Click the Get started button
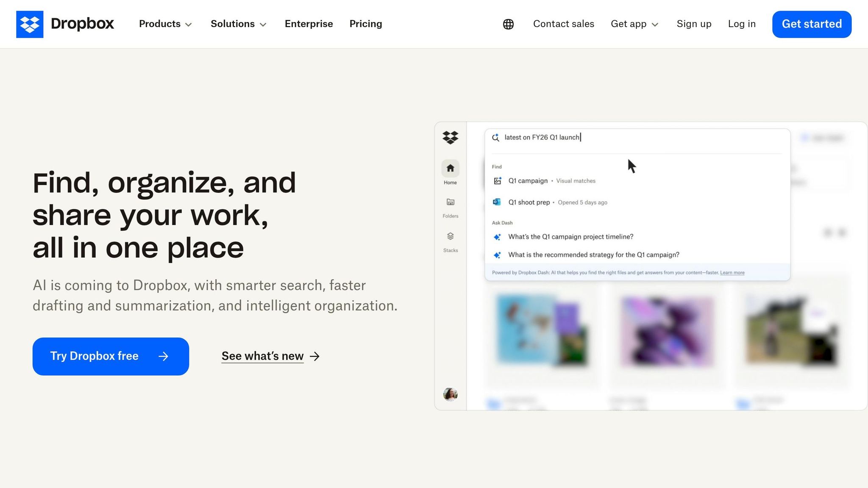This screenshot has width=868, height=488. (x=812, y=24)
